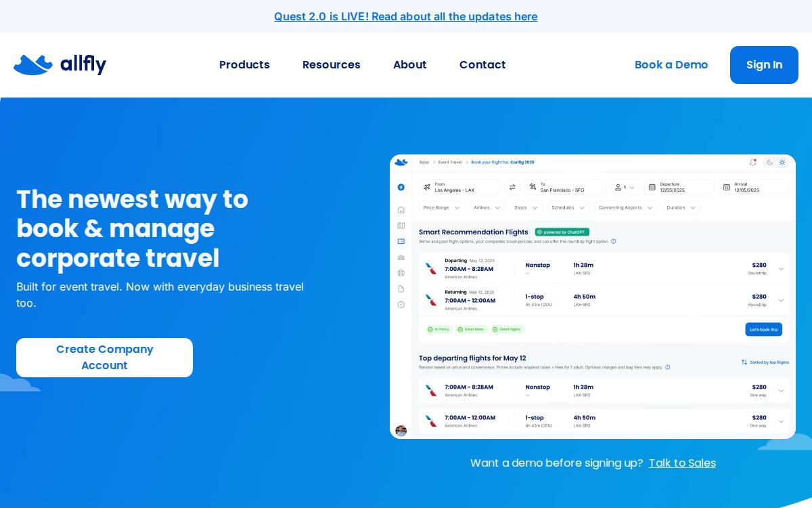Click the user avatar at sidebar bottom
The image size is (812, 508).
[401, 431]
